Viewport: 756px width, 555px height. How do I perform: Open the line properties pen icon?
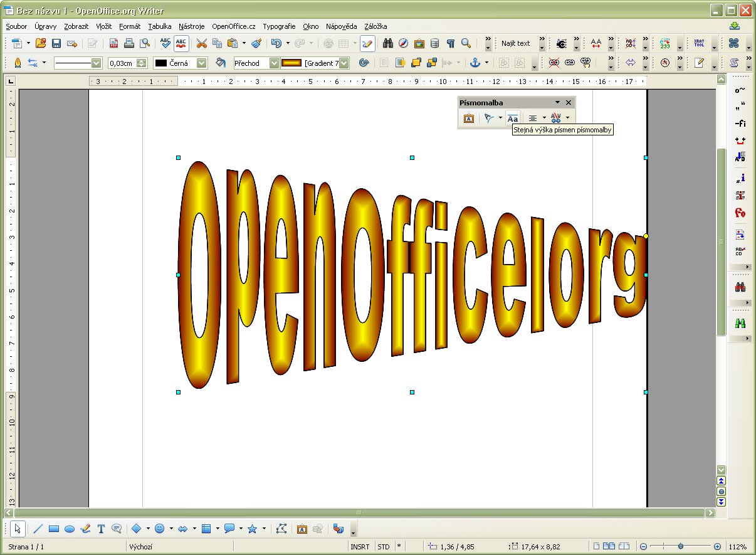point(18,63)
